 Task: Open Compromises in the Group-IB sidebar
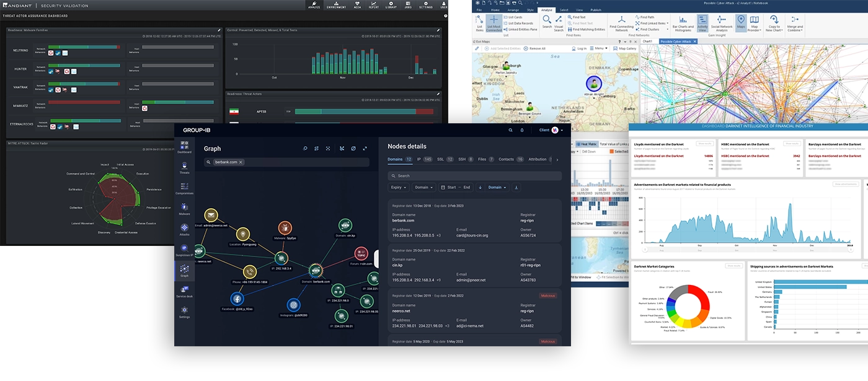184,188
